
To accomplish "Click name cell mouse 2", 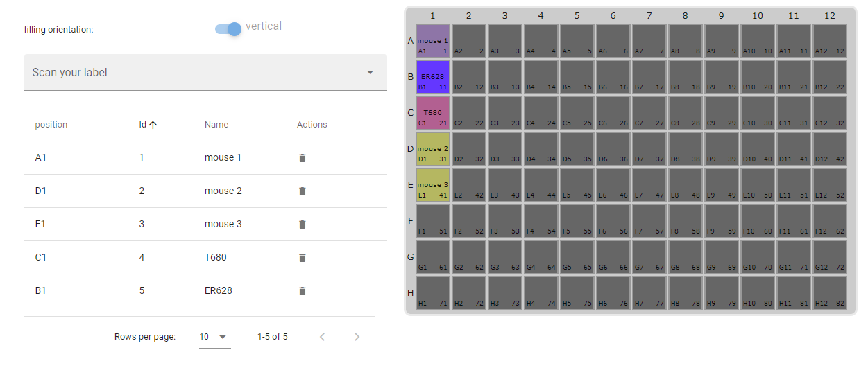I will point(223,191).
